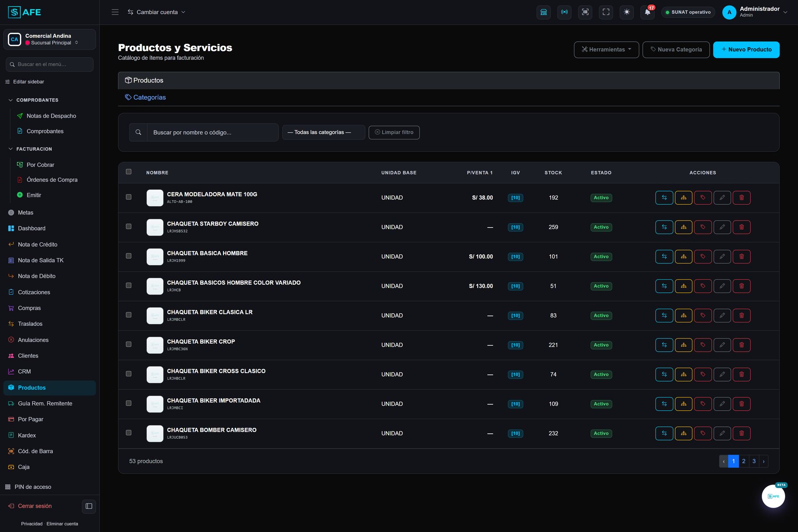Viewport: 798px width, 532px height.
Task: Open Todas las categorías filter dropdown
Action: coord(324,132)
